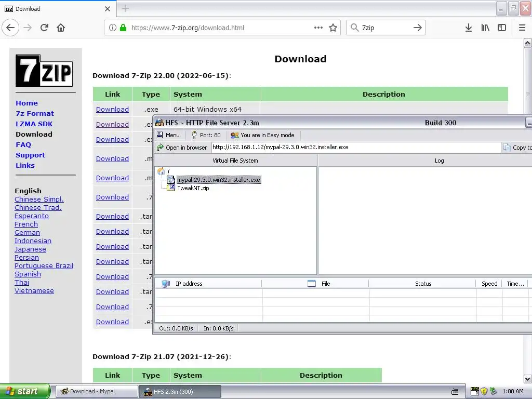Viewport: 532px width, 399px height.
Task: Download the 64-bit Windows x64 .exe
Action: click(112, 109)
